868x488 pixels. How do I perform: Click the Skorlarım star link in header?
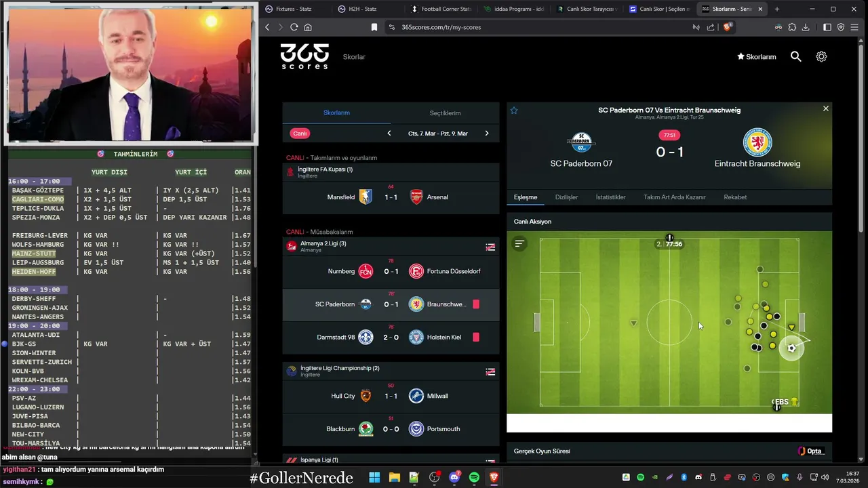point(756,57)
